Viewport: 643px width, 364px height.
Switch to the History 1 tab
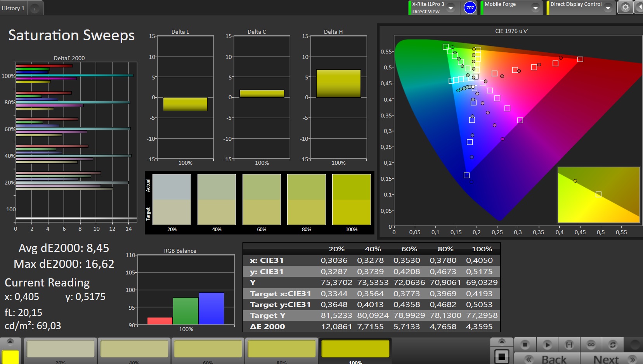[13, 8]
